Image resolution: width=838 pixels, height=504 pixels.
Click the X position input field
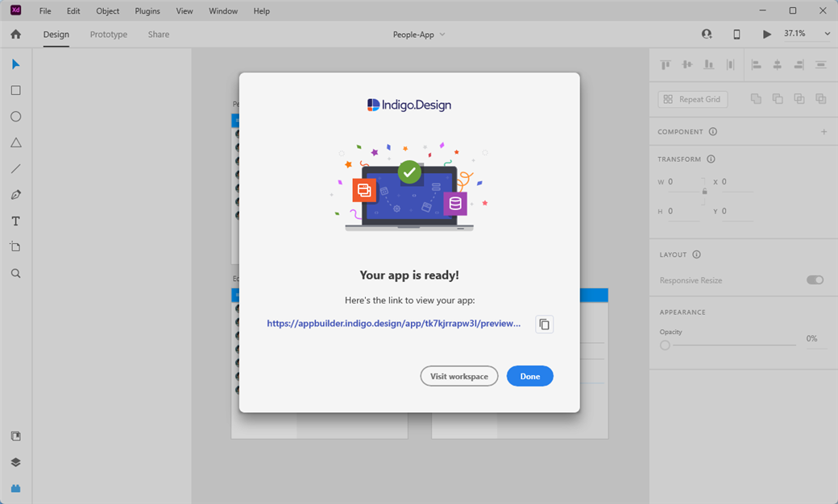click(x=736, y=182)
